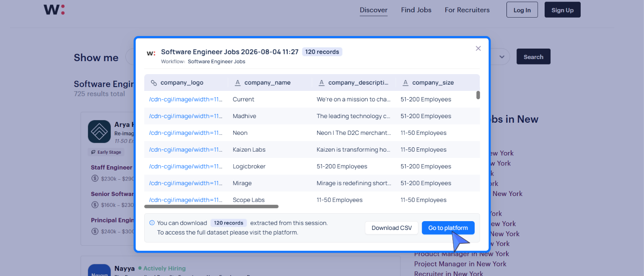The image size is (644, 276).
Task: Click the "Mirage is redefining" description cell
Action: (354, 183)
